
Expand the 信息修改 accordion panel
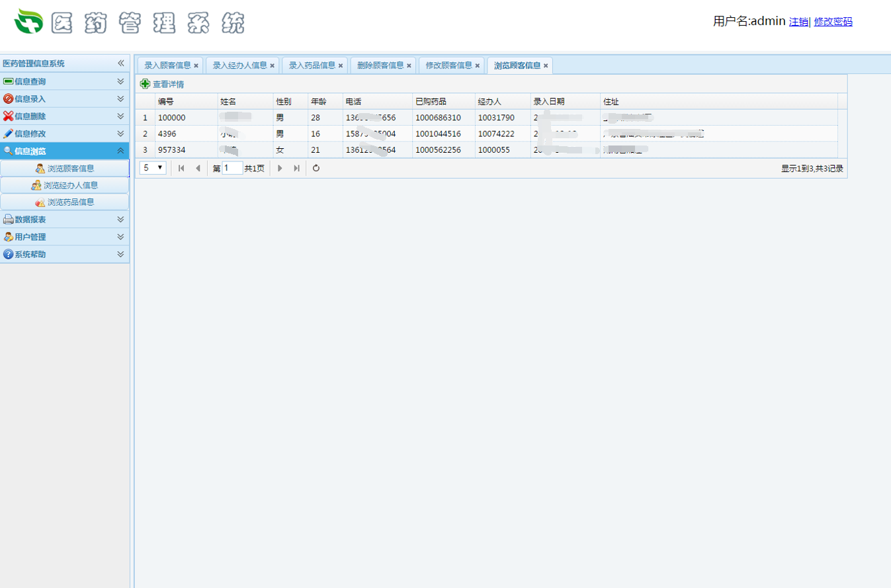coord(120,133)
